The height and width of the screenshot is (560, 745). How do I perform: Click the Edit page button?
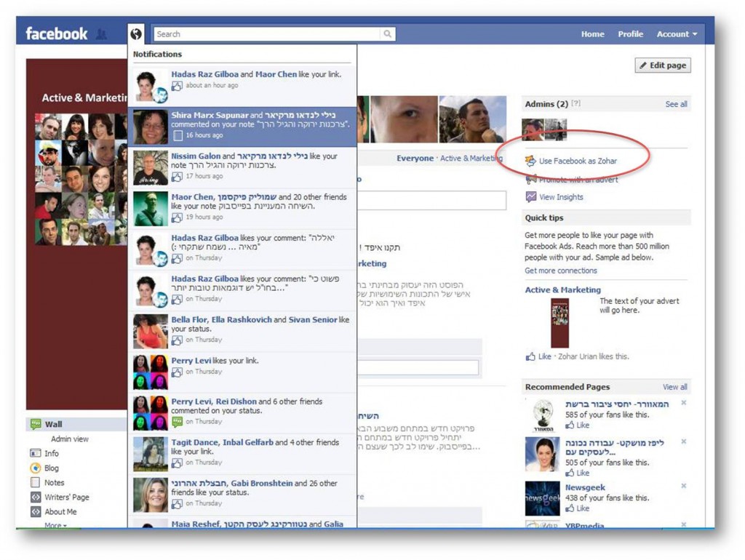(663, 65)
